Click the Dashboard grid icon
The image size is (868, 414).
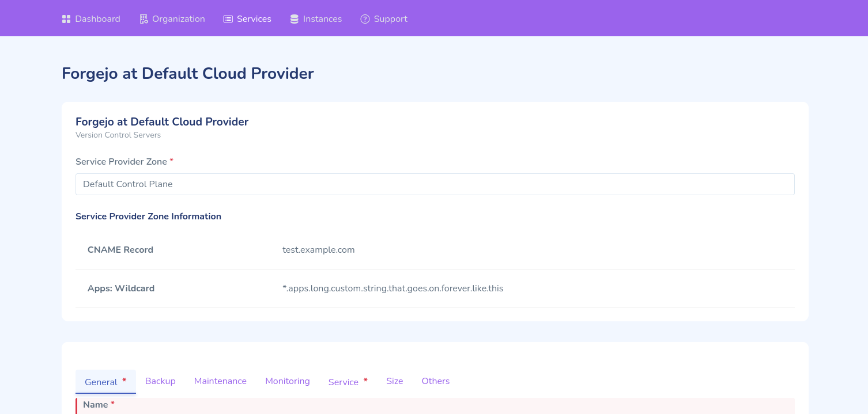click(66, 19)
